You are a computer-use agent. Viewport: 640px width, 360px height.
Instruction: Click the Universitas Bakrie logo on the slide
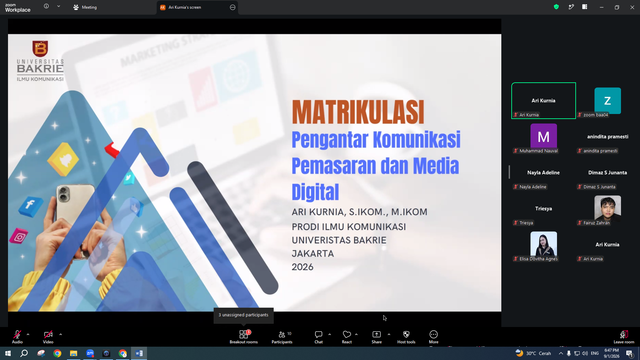pyautogui.click(x=40, y=60)
